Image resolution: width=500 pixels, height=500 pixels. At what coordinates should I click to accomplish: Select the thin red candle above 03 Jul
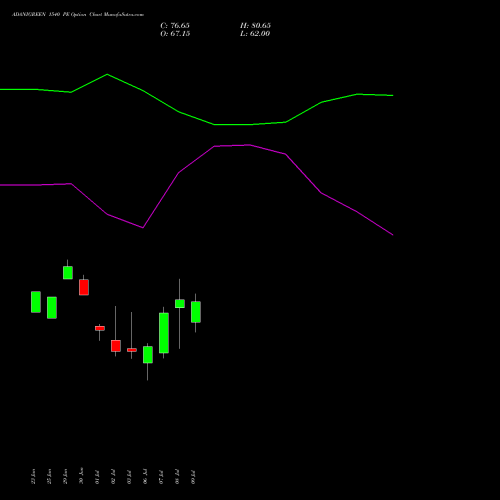pyautogui.click(x=132, y=350)
